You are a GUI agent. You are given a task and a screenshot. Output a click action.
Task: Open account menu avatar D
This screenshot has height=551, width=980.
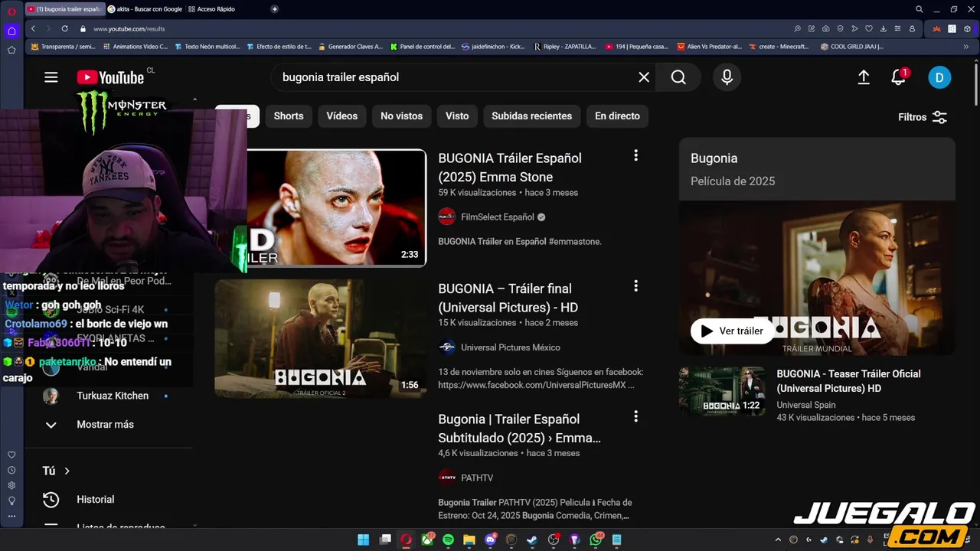pos(939,77)
